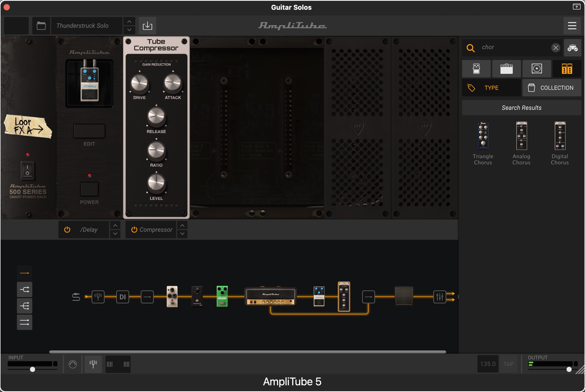
Task: Select the empty slot before the cabinet
Action: point(368,297)
